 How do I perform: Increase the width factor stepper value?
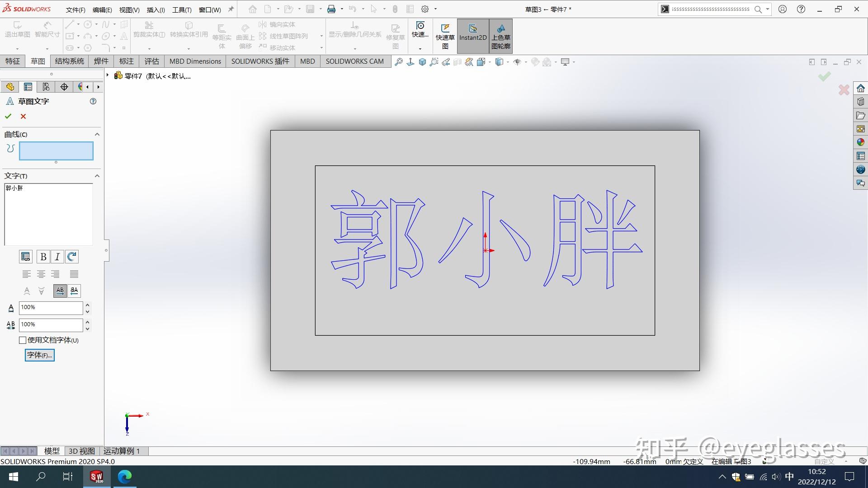coord(88,305)
